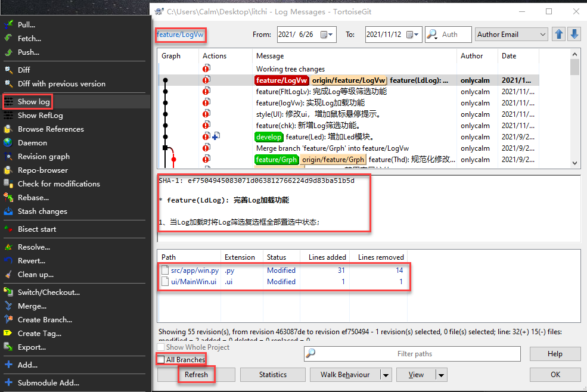Click the Check for modifications icon

(8, 184)
